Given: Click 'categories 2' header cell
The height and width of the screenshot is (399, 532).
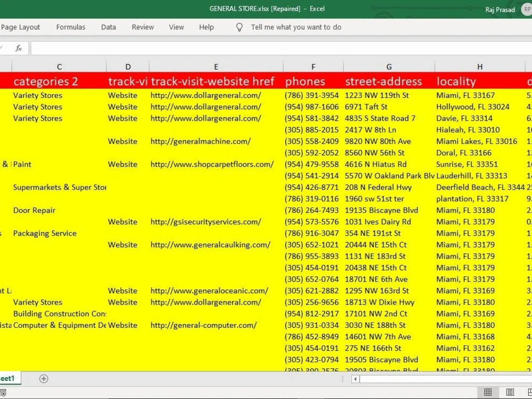Looking at the screenshot, I should (x=60, y=81).
